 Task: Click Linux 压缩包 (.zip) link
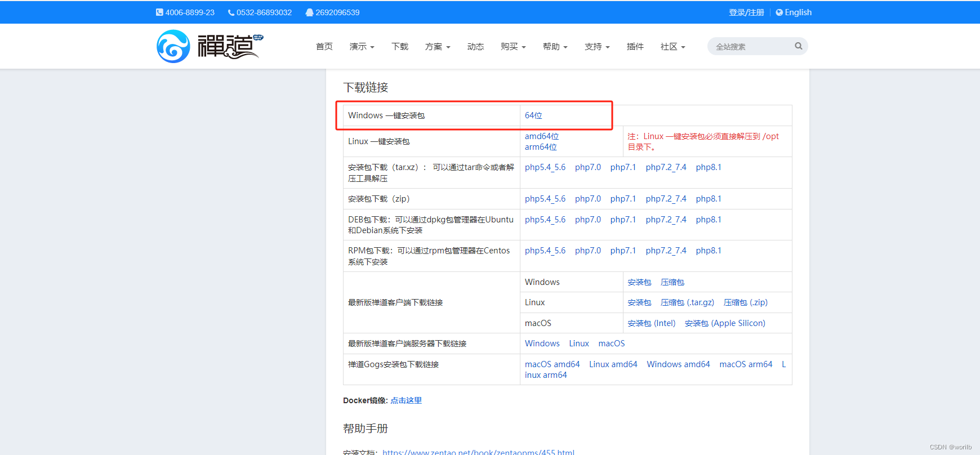pos(746,302)
